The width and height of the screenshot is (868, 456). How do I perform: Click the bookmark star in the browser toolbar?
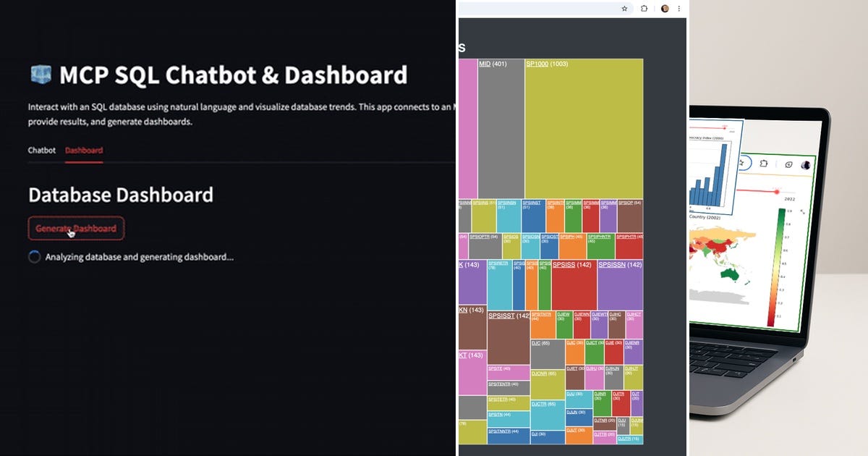click(x=624, y=9)
